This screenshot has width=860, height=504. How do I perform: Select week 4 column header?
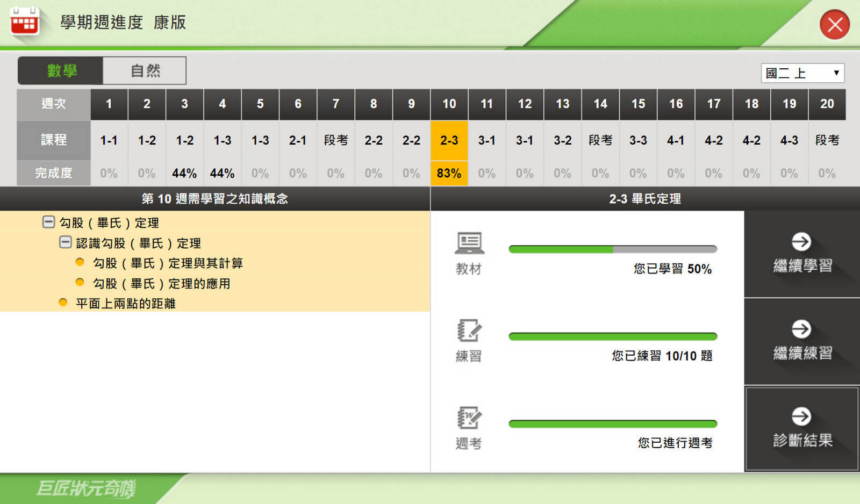(x=223, y=104)
